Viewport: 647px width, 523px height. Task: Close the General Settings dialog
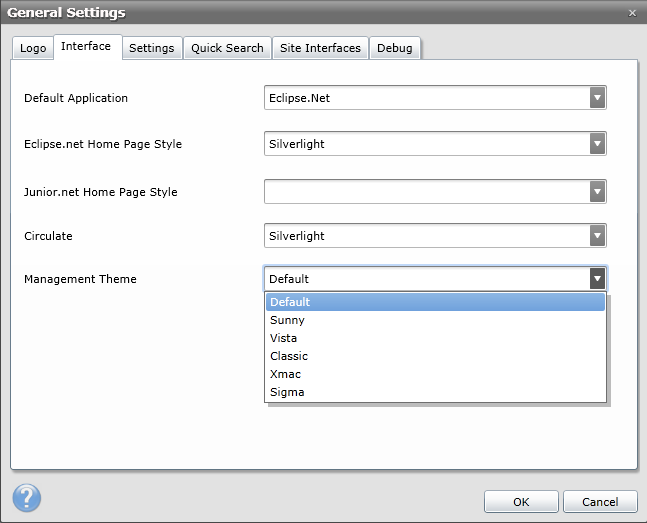coord(631,13)
